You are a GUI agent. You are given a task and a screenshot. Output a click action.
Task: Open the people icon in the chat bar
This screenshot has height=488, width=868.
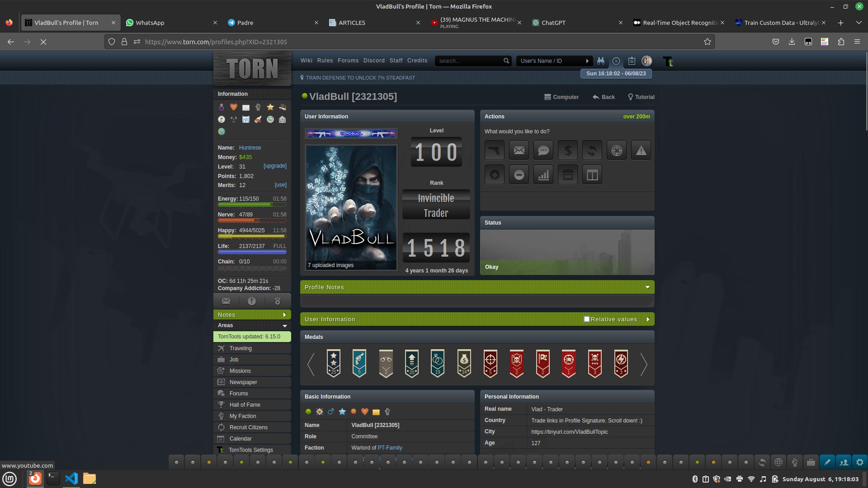click(844, 462)
